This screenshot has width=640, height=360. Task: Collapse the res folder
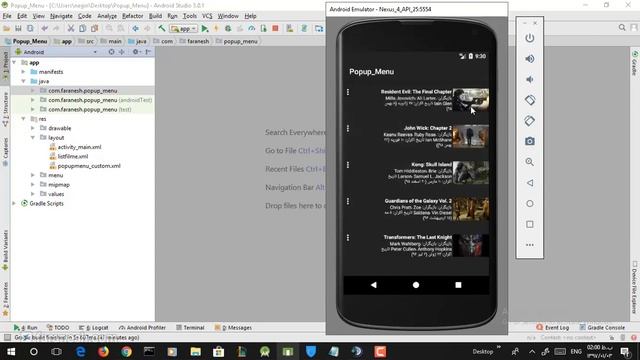pos(23,119)
